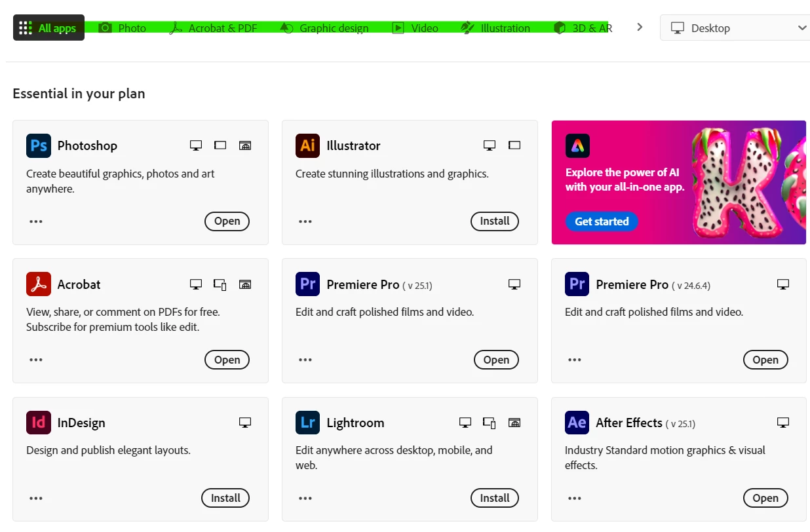The width and height of the screenshot is (810, 532).
Task: Click the Illustrator Ai app icon
Action: (x=308, y=145)
